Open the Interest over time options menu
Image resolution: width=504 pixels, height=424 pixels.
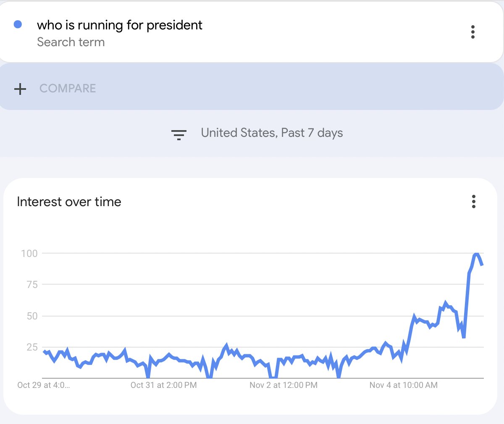tap(474, 202)
